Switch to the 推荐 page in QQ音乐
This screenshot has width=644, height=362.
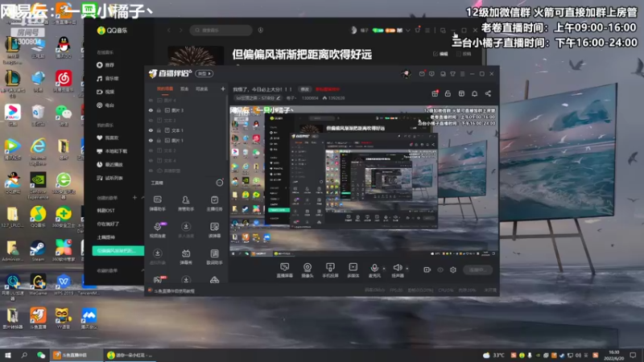(x=105, y=65)
